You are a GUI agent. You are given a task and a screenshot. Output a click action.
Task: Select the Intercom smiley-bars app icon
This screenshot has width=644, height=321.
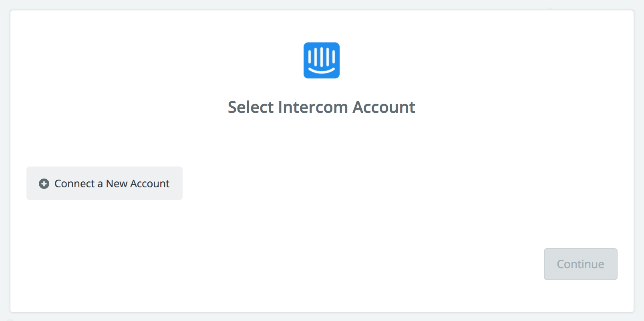(322, 60)
